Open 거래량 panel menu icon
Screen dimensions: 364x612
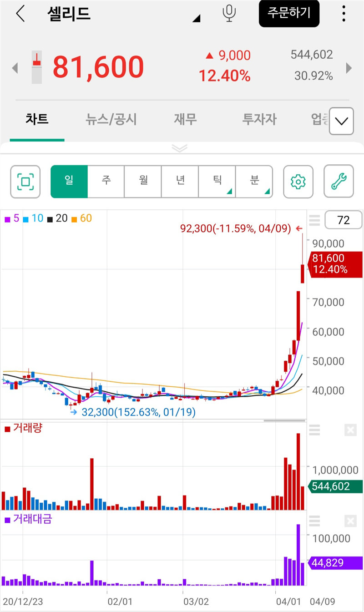click(314, 430)
